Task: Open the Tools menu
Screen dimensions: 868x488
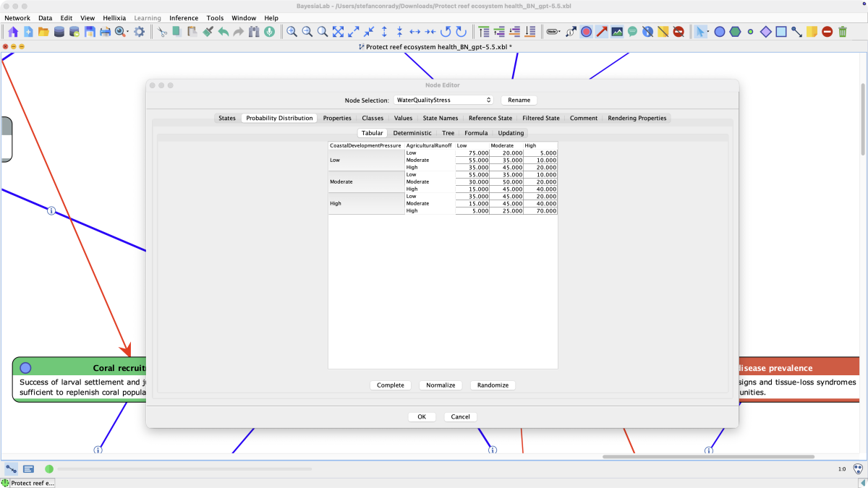Action: pyautogui.click(x=215, y=18)
